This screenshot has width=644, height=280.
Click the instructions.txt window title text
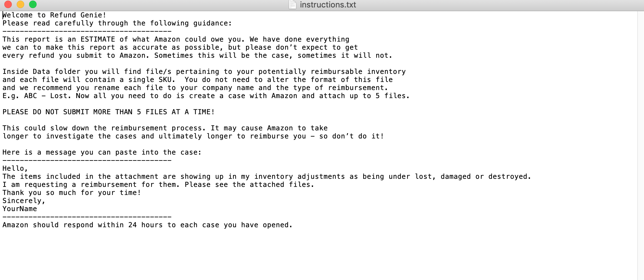coord(328,5)
